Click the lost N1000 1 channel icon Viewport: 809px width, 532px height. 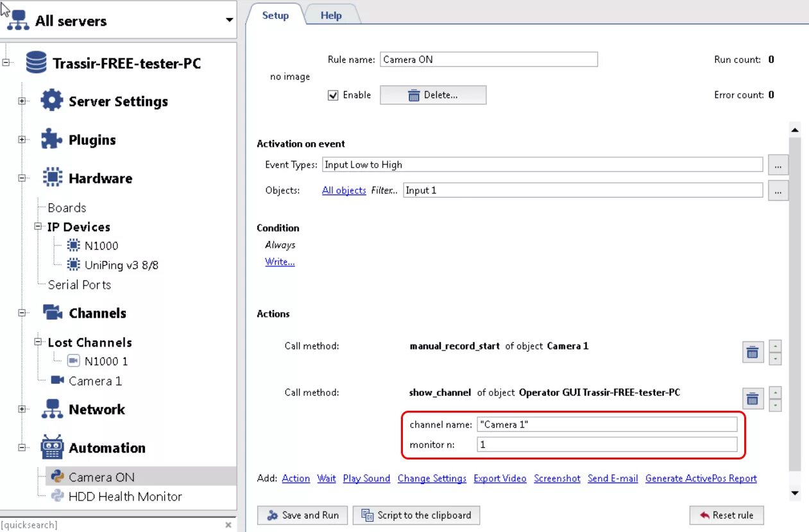(x=73, y=361)
